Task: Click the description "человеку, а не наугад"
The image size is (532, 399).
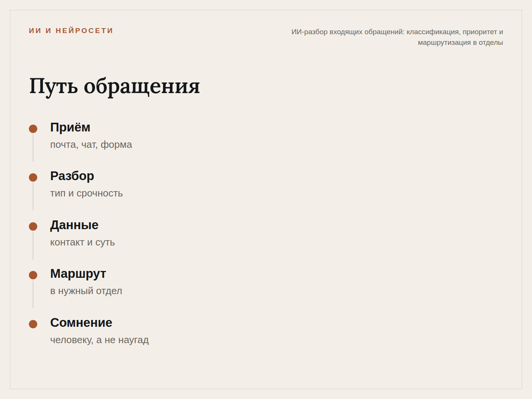Action: point(100,340)
